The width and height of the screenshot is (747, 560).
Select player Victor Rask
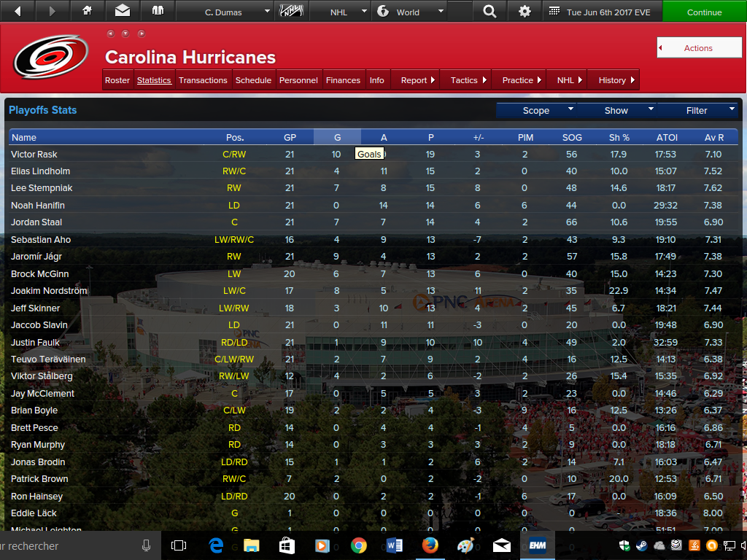[x=34, y=155]
